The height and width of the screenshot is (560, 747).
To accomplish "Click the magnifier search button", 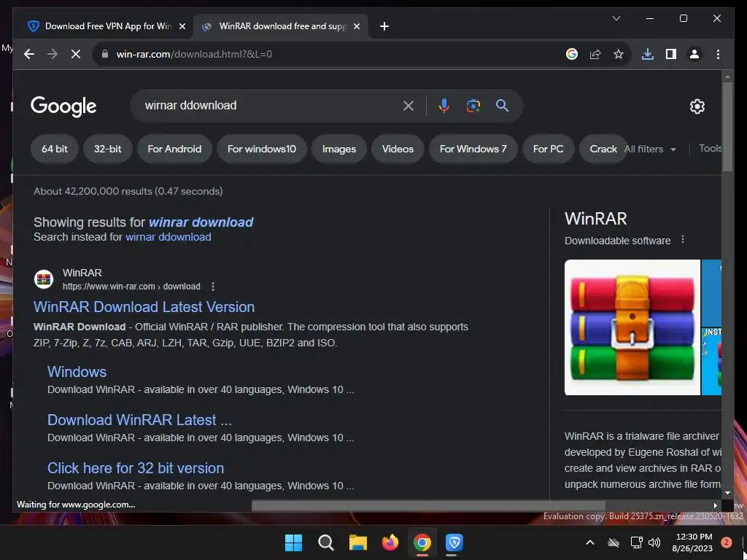I will pos(502,105).
